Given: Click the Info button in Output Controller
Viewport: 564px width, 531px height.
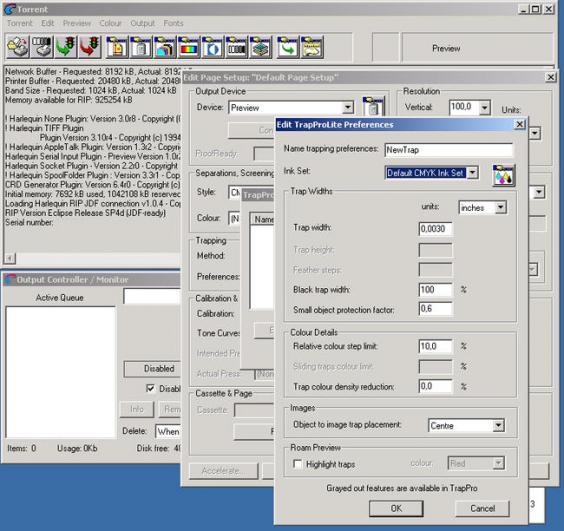Looking at the screenshot, I should click(x=137, y=409).
